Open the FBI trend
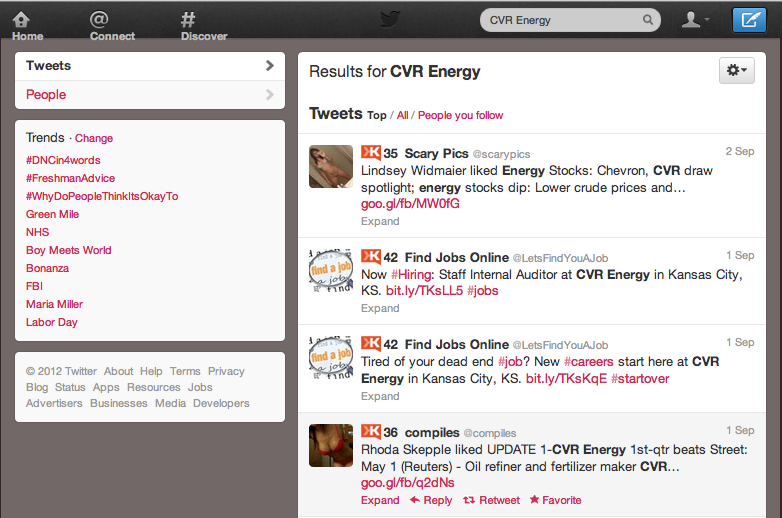This screenshot has height=518, width=782. coord(34,286)
